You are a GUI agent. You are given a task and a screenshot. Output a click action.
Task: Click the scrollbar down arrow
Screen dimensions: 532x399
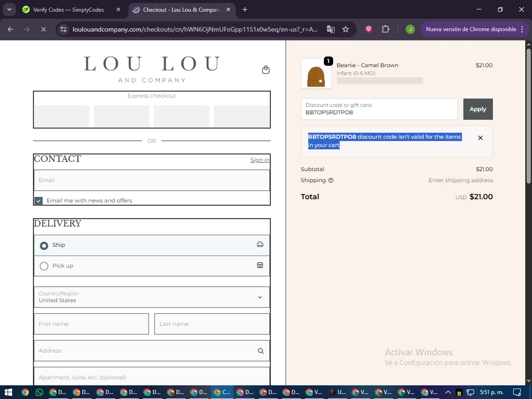pos(528,381)
